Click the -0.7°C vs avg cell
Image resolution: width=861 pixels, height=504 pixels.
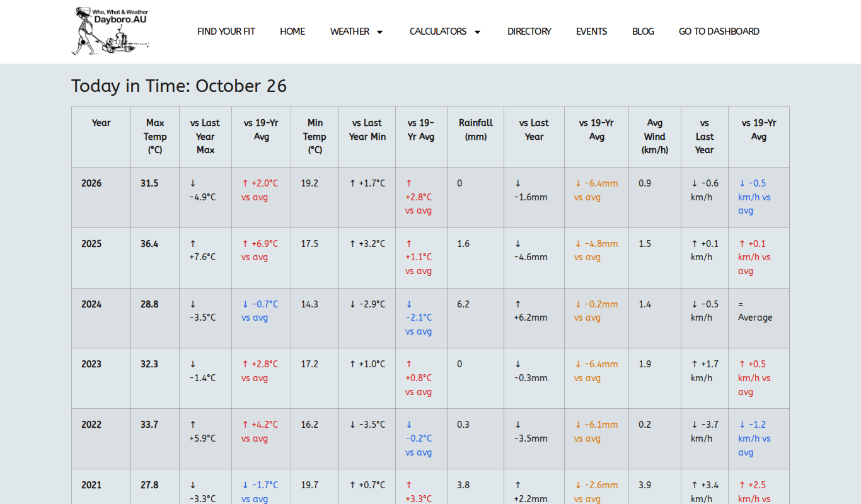click(262, 318)
